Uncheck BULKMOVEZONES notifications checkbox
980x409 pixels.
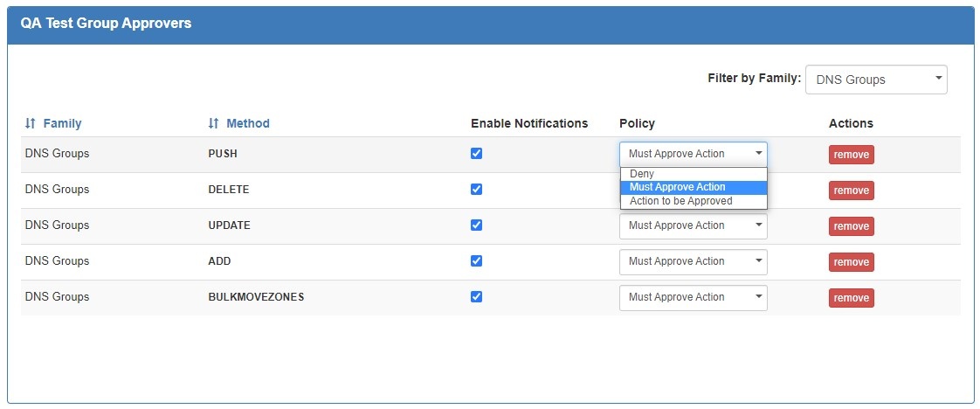[476, 297]
